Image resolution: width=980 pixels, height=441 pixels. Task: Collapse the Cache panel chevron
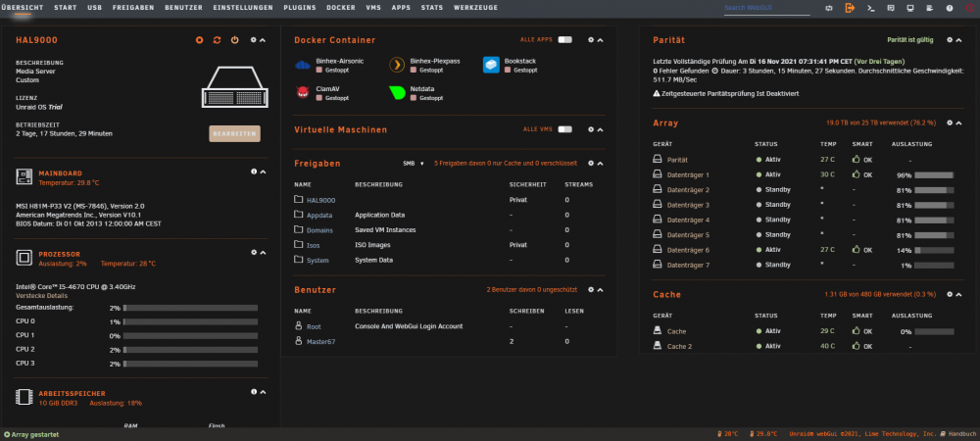(958, 294)
